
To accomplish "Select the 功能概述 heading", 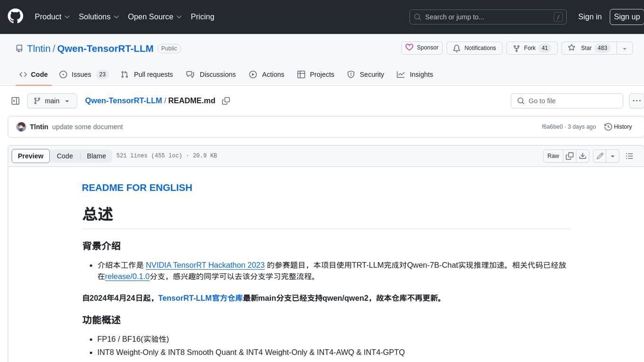I will (101, 320).
